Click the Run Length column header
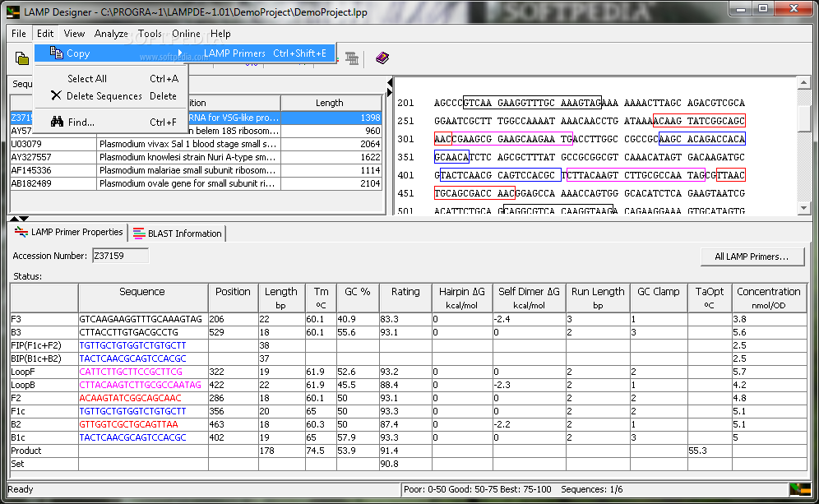 click(x=598, y=298)
